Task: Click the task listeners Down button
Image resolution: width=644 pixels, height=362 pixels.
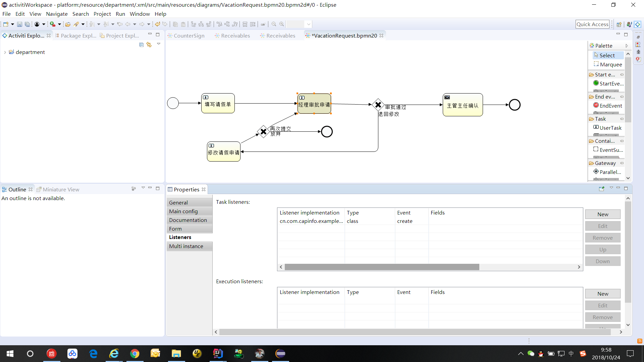Action: [x=603, y=261]
